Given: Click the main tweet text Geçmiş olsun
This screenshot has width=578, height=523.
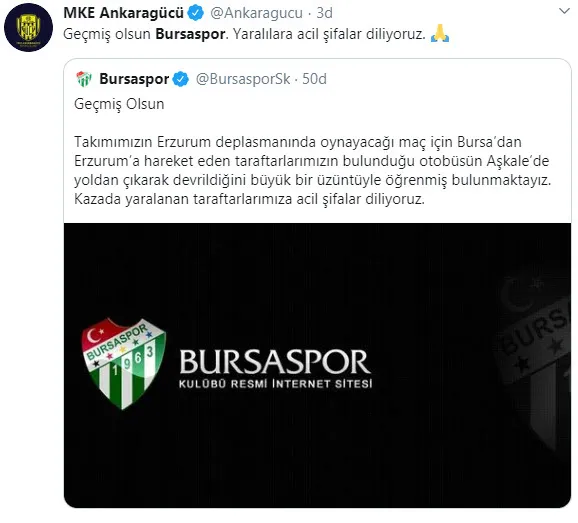Looking at the screenshot, I should [107, 34].
